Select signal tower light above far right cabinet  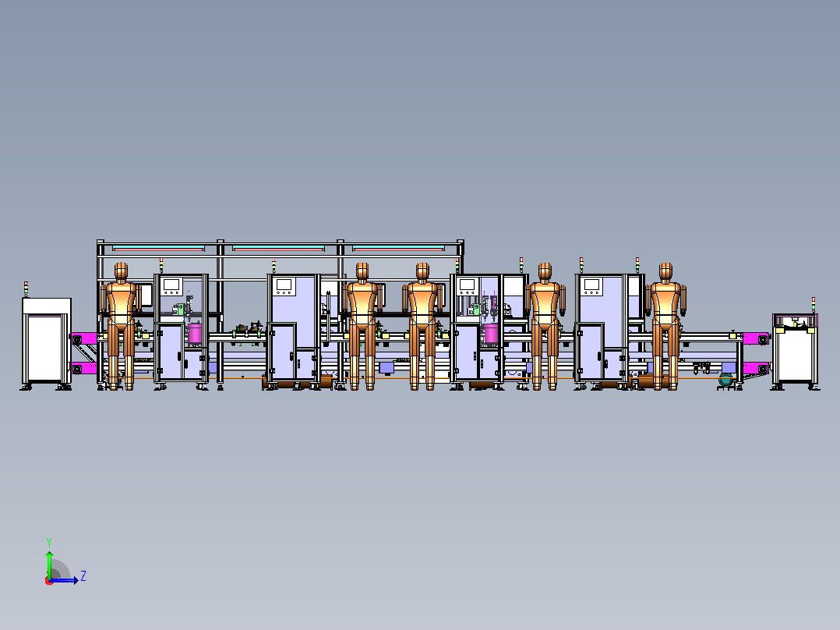814,305
